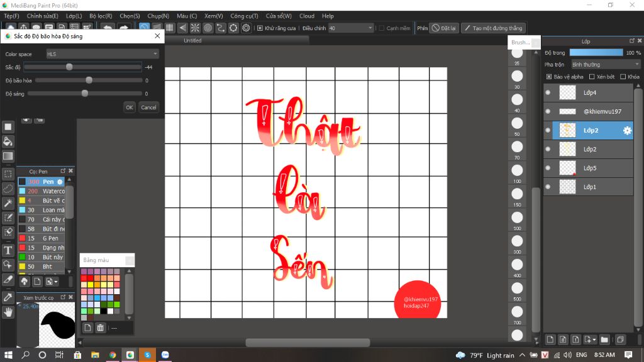Enable the curve snap guide
Image resolution: width=644 pixels, height=362 pixels.
(x=221, y=28)
